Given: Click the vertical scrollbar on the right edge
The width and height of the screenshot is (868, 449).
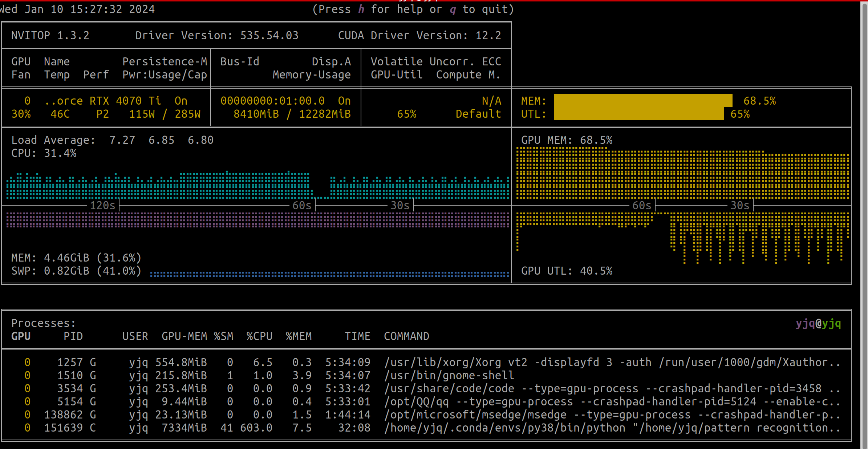Looking at the screenshot, I should pos(864,225).
